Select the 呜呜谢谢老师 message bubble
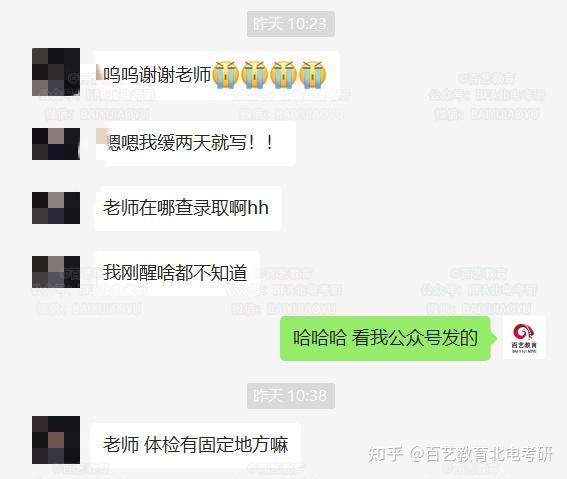 coord(217,75)
